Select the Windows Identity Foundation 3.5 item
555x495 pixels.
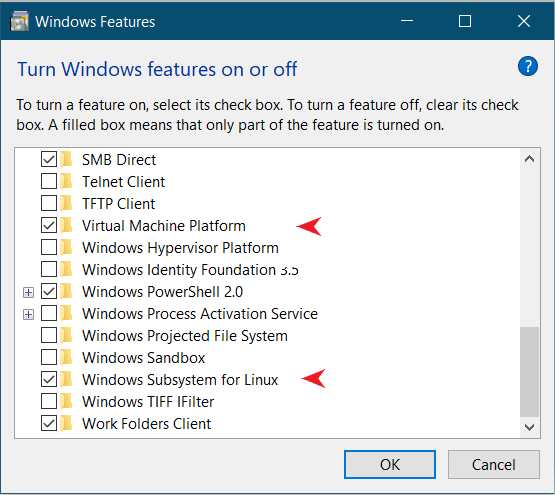pos(190,270)
